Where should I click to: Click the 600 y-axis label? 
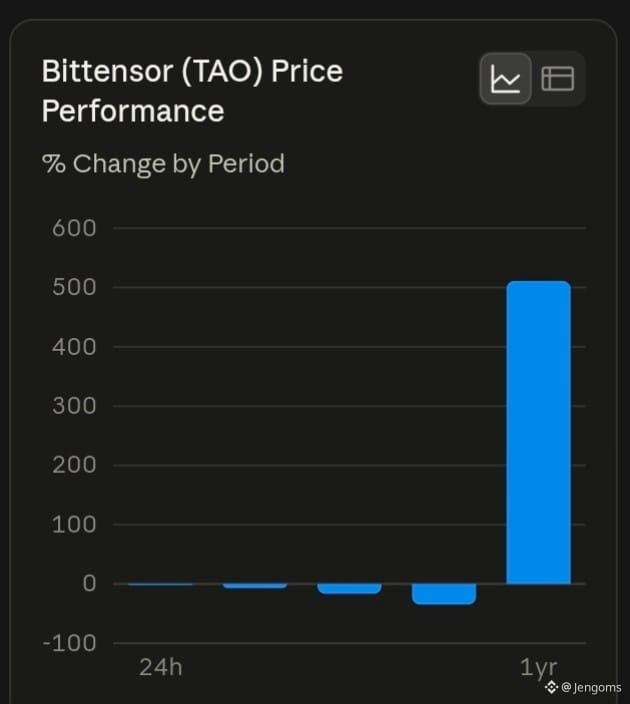point(74,228)
